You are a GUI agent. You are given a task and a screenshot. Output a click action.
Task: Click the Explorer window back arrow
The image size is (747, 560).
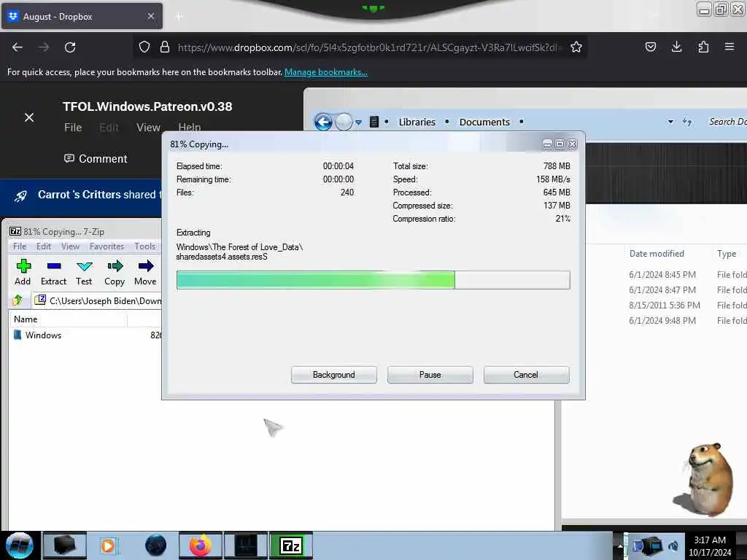coord(323,122)
